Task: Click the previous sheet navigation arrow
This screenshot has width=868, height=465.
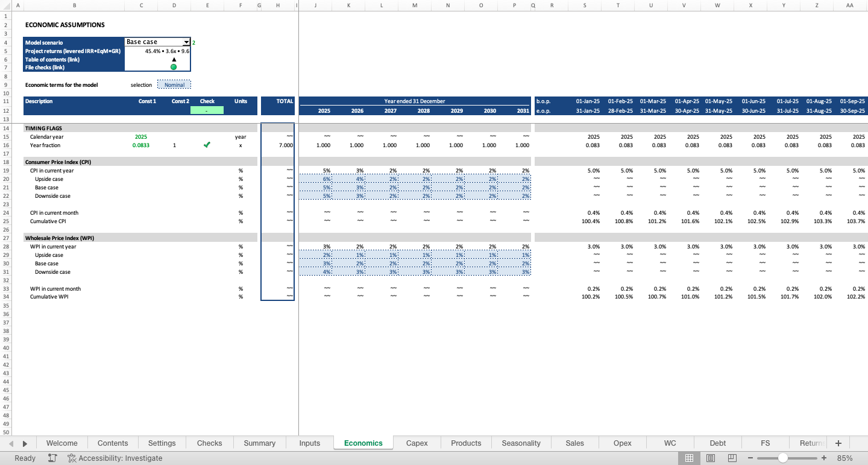Action: click(x=11, y=443)
